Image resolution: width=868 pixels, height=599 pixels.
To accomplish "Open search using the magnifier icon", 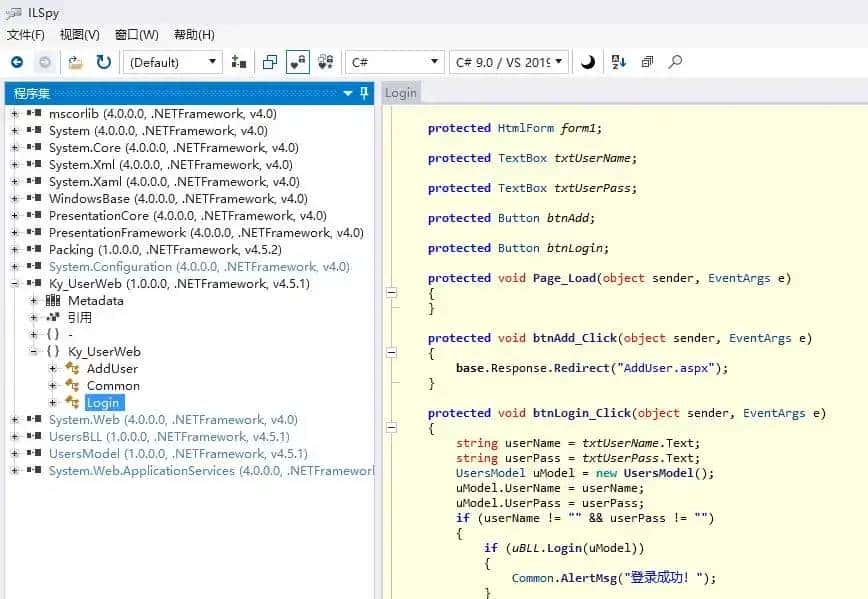I will pos(676,61).
